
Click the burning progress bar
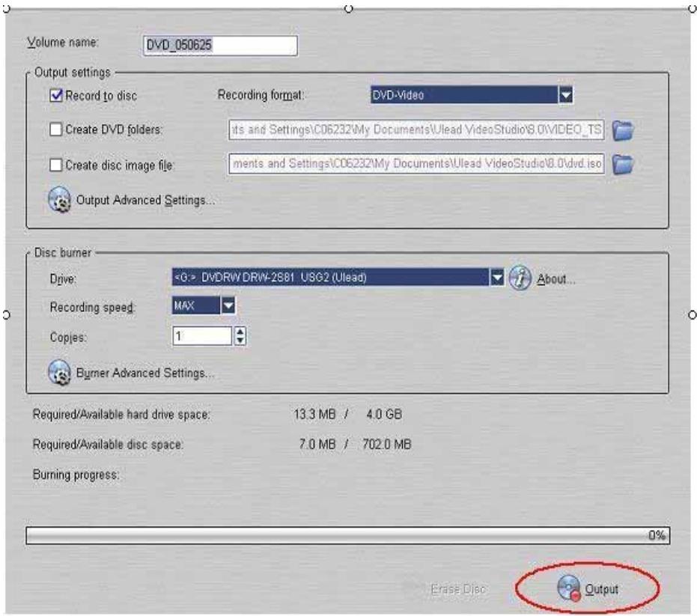point(347,535)
